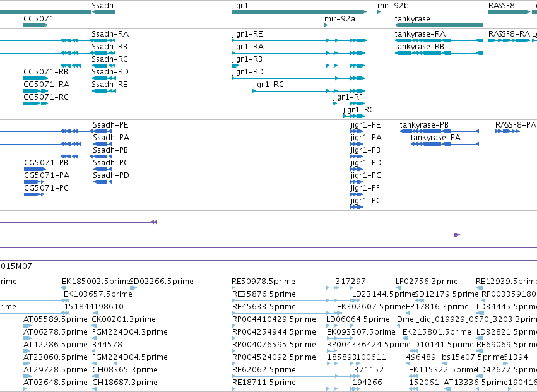
Task: Click the jigr1-RE transcript label
Action: [247, 34]
